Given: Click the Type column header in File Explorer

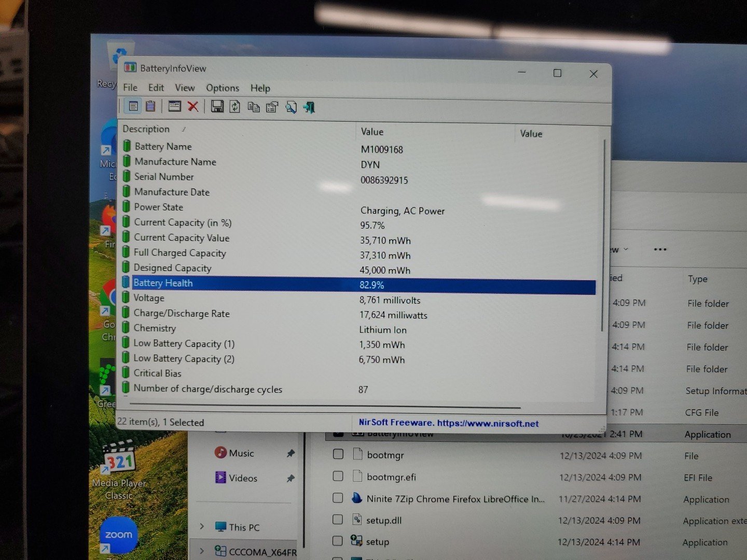Looking at the screenshot, I should (697, 279).
